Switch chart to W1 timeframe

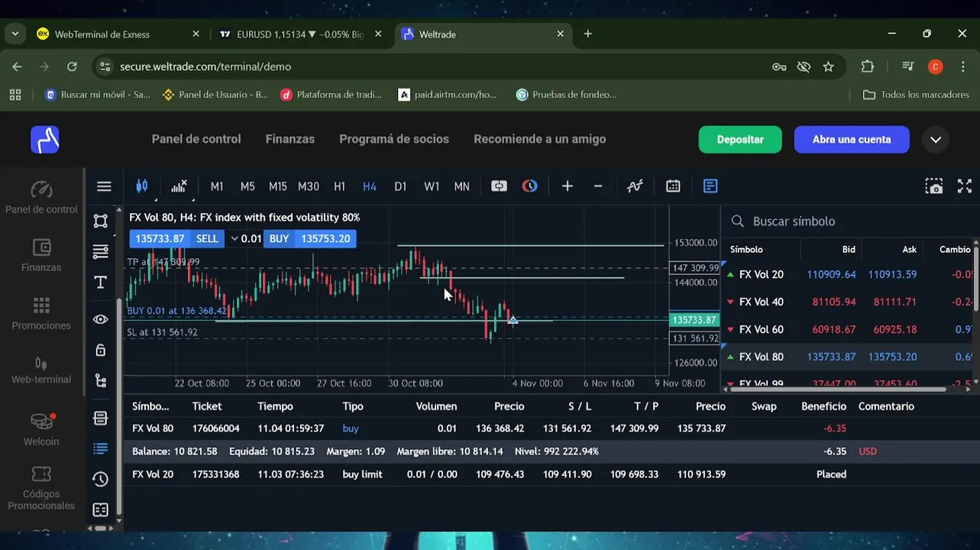pos(432,186)
